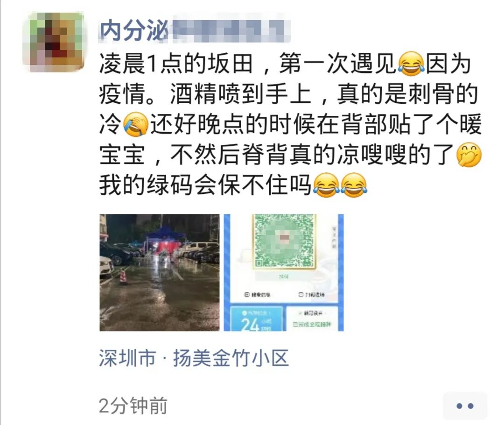Click the hand-over-mouth emoji after 凉嗖嗖的了

click(x=469, y=155)
